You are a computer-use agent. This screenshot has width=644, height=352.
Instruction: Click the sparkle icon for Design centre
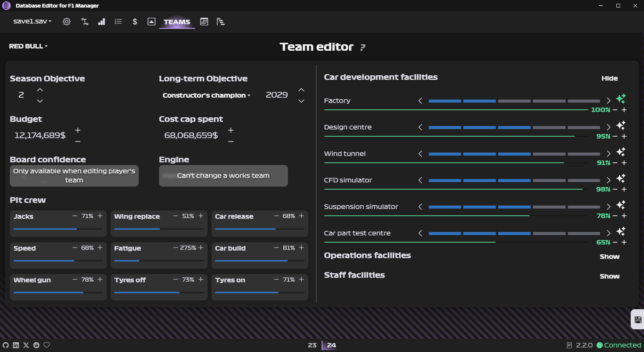(x=621, y=125)
